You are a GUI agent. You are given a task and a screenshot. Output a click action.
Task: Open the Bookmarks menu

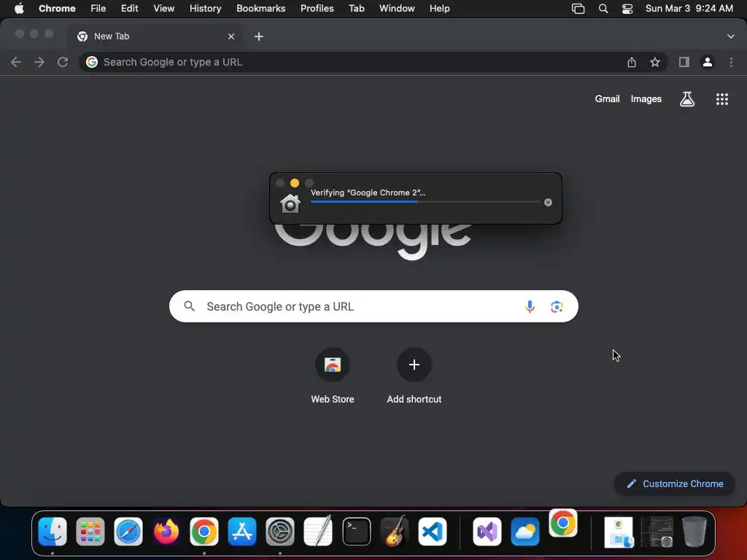click(x=260, y=9)
